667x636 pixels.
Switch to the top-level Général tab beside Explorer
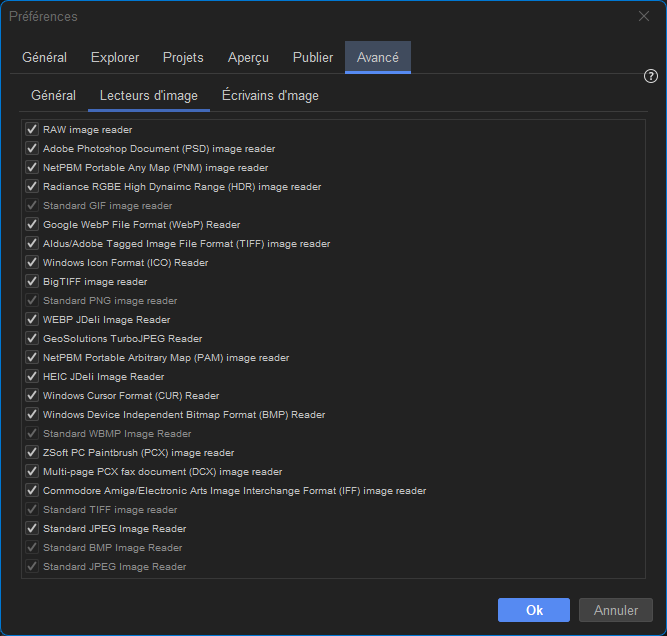[x=44, y=57]
